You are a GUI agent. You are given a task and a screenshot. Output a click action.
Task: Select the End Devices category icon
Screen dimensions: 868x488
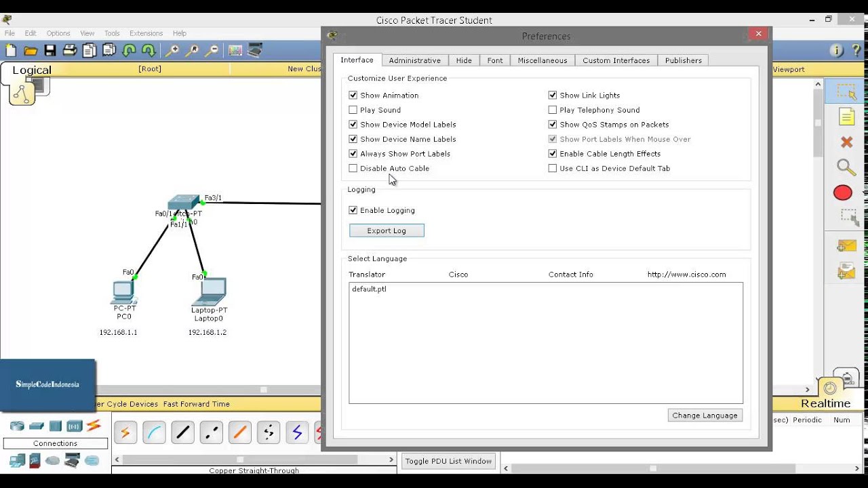17,461
